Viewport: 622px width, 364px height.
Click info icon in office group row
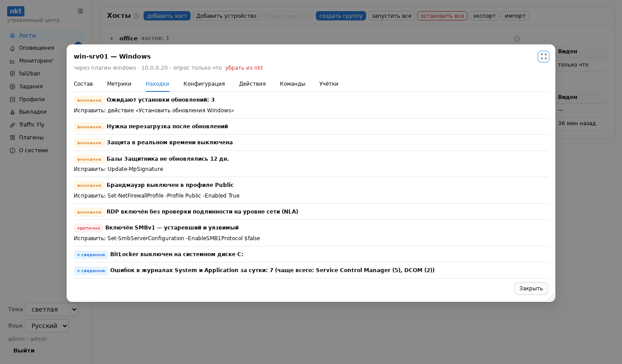(x=517, y=39)
